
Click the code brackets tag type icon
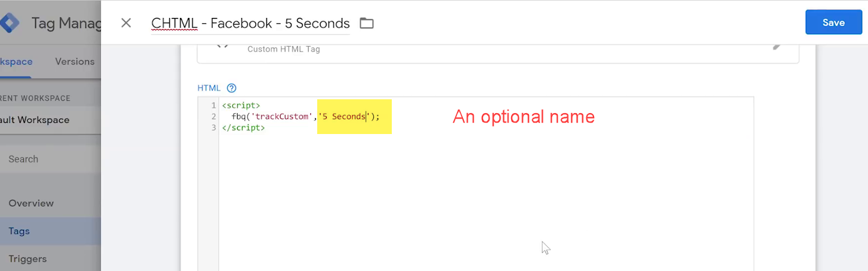[x=222, y=46]
